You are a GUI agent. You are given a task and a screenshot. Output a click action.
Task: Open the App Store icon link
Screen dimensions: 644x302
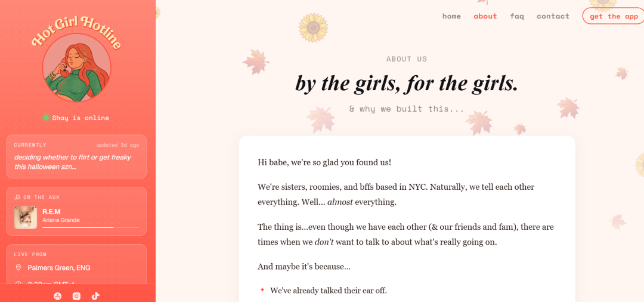pyautogui.click(x=57, y=296)
